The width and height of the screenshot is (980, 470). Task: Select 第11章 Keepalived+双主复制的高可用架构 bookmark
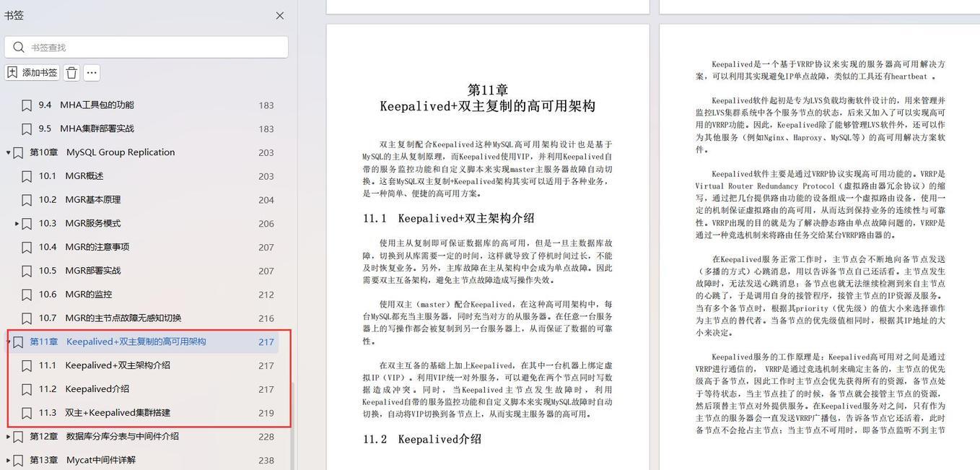click(118, 342)
